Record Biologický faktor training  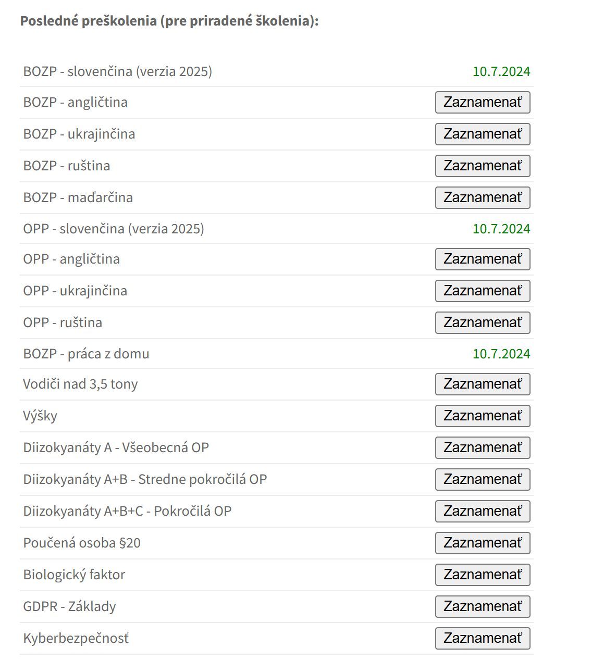click(x=483, y=575)
